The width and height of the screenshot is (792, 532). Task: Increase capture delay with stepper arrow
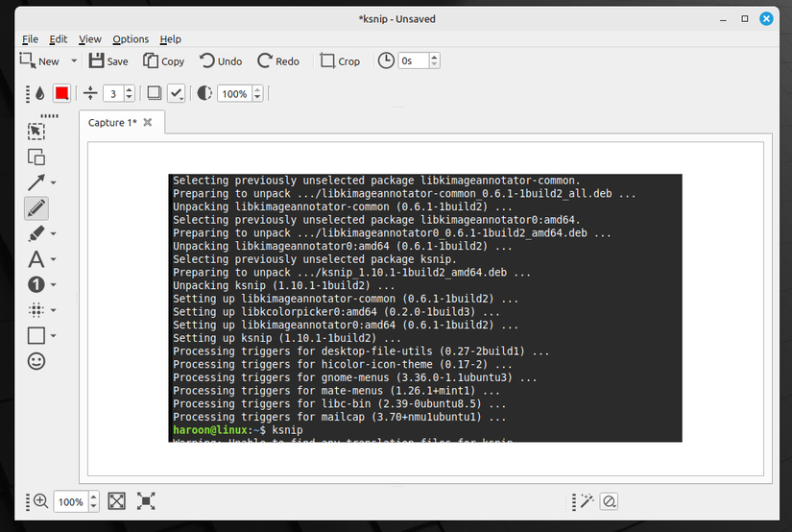(434, 57)
